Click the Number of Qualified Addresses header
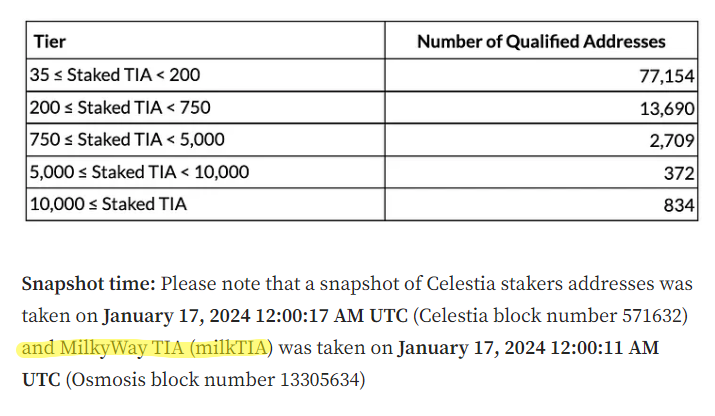 click(541, 42)
